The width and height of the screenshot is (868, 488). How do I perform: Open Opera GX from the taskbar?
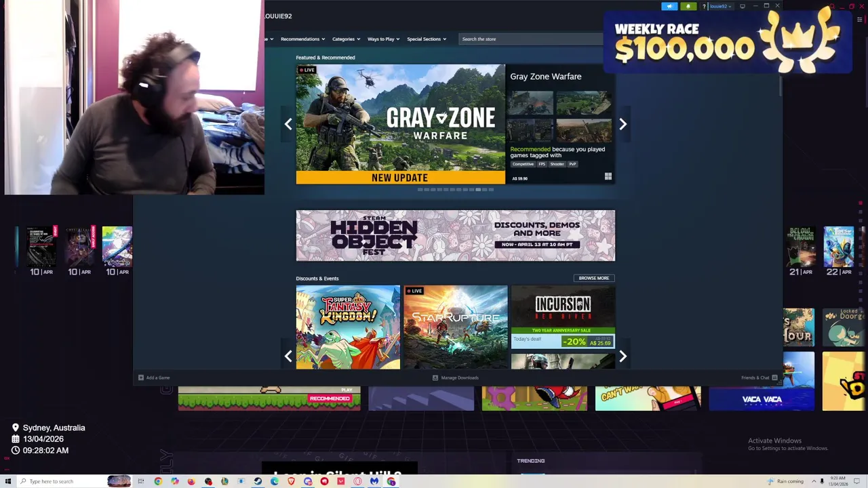click(357, 481)
